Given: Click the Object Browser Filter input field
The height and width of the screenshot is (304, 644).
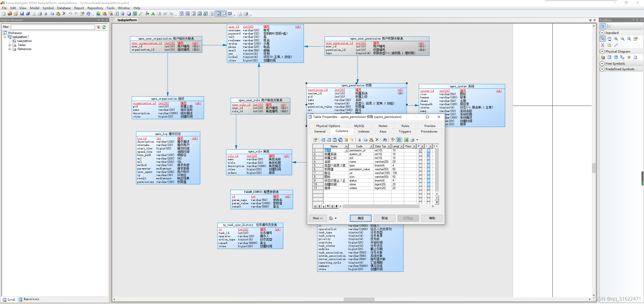Looking at the screenshot, I should (x=53, y=27).
